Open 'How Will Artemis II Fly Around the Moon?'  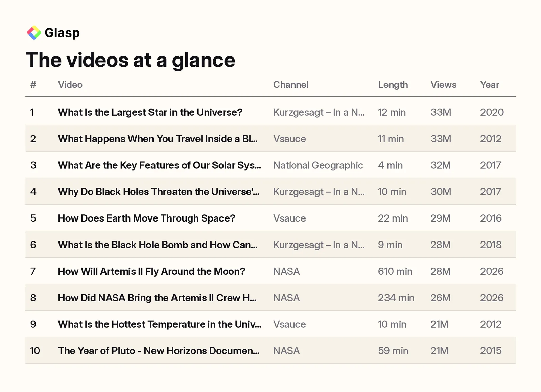click(151, 271)
